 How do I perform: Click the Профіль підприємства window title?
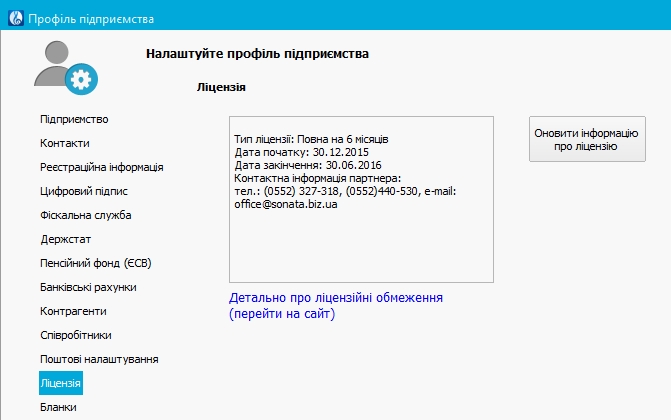[x=91, y=18]
